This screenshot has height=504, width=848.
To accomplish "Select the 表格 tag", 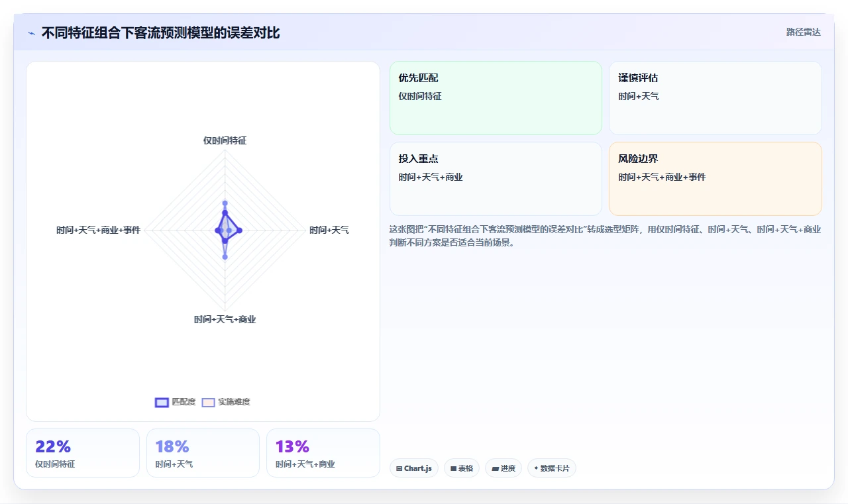I will pos(462,468).
